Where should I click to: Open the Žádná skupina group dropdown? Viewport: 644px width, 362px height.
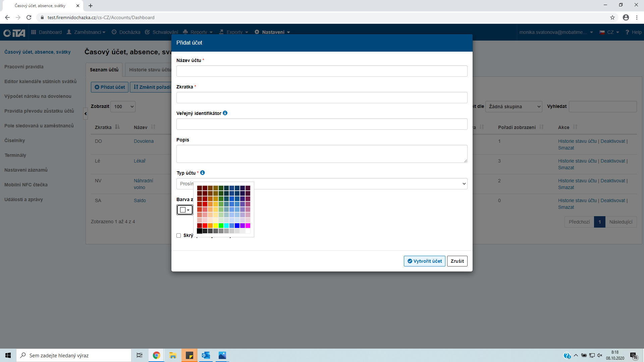pos(514,107)
